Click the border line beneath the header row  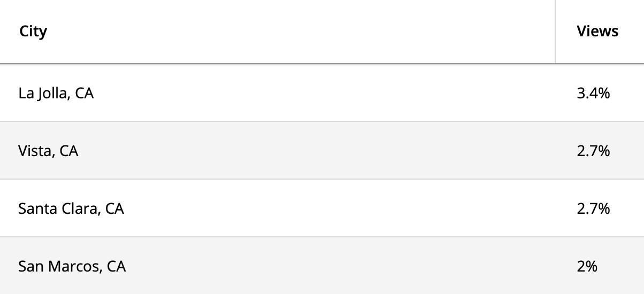point(322,64)
